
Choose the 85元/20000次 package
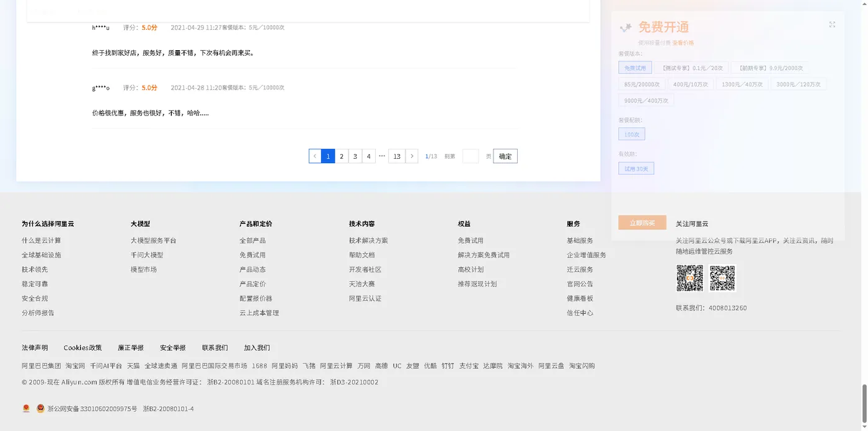pos(642,84)
